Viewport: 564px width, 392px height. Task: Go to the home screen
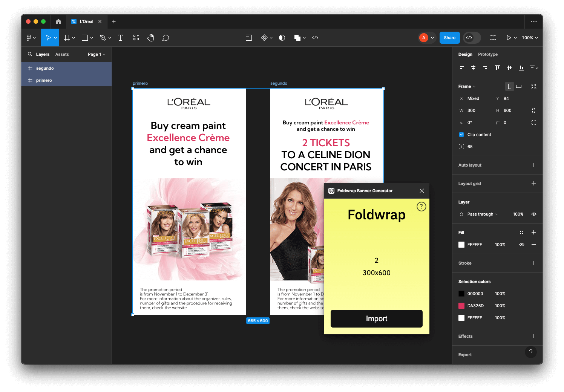pos(58,21)
